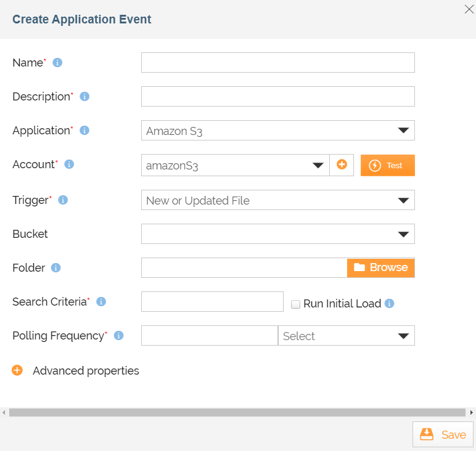Click the Browse folder button
This screenshot has width=476, height=451.
click(380, 267)
